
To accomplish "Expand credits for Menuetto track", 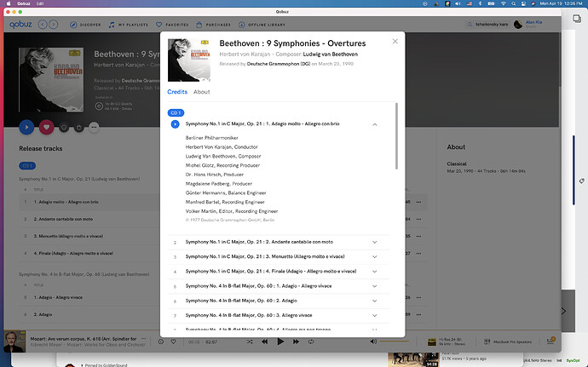I will [375, 257].
